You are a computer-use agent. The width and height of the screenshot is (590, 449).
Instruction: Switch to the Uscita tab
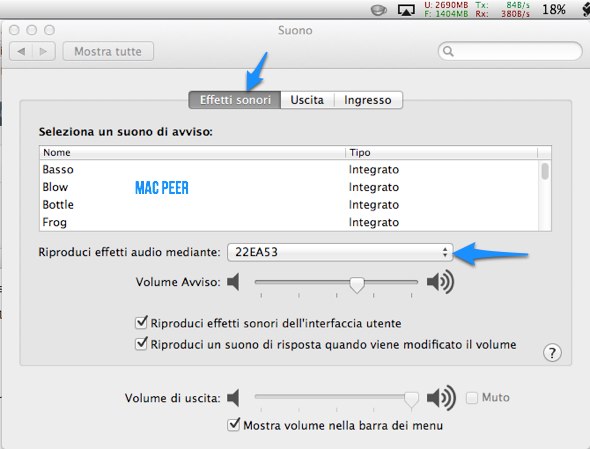307,100
